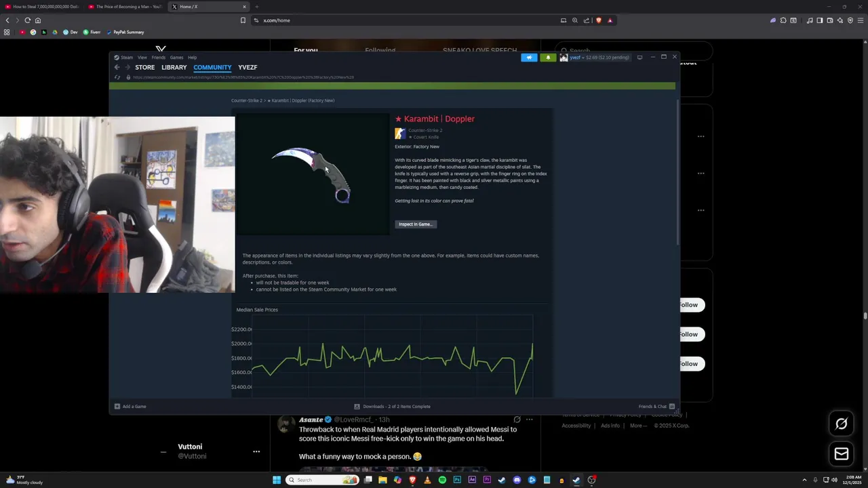Click Counter-Strike 2 breadcrumb link

tap(246, 100)
